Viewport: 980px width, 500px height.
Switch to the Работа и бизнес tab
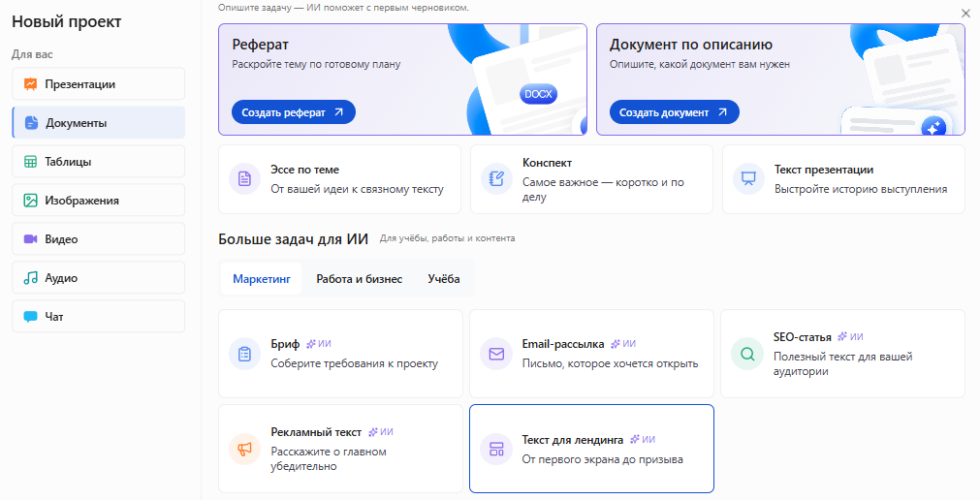pyautogui.click(x=360, y=279)
